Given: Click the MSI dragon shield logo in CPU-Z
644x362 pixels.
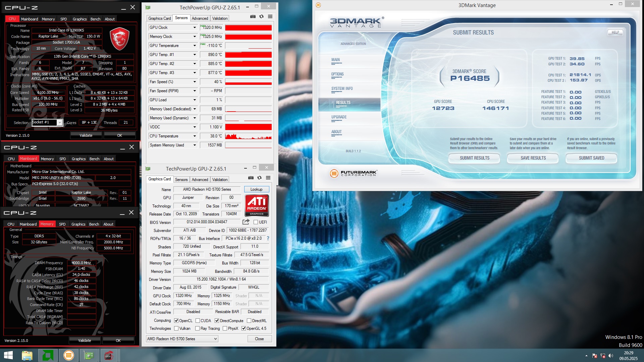Looking at the screenshot, I should click(119, 39).
